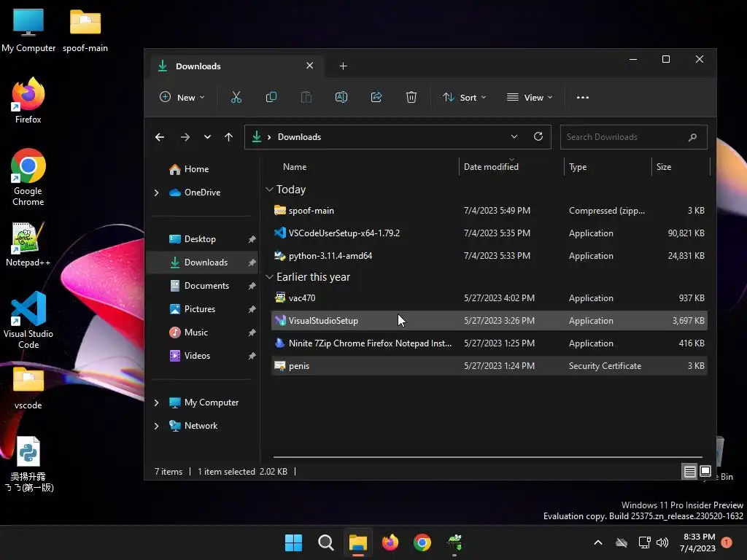
Task: Open the Windows Start button
Action: (x=293, y=542)
